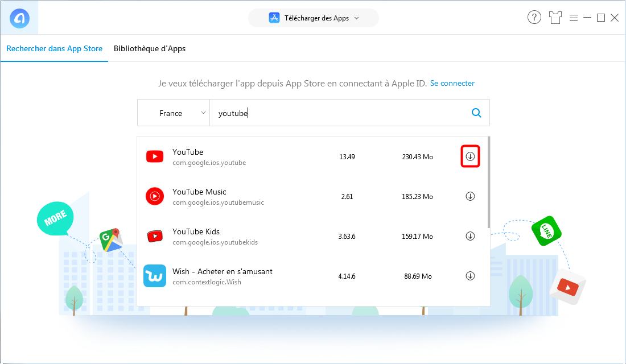Select the YouTube app name
Image resolution: width=626 pixels, height=364 pixels.
(188, 152)
